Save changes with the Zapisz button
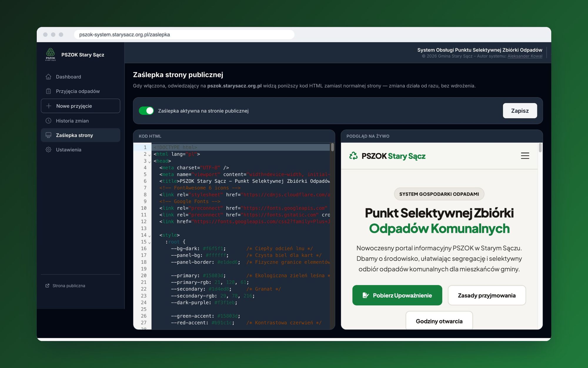 (520, 111)
